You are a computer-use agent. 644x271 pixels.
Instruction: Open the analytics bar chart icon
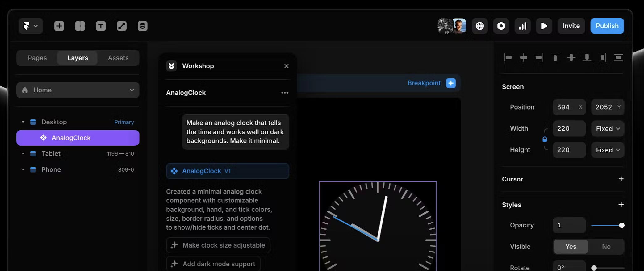point(522,26)
